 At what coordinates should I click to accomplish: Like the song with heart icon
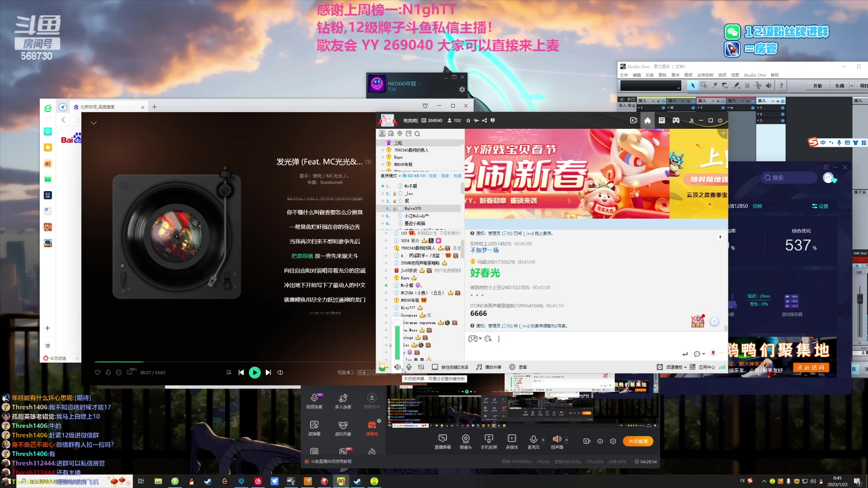(97, 372)
